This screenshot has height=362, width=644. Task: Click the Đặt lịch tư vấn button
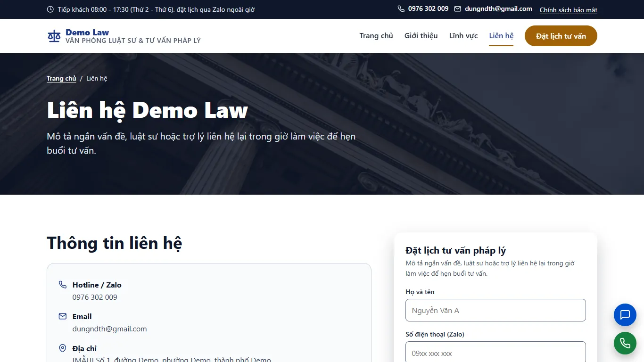pyautogui.click(x=561, y=36)
